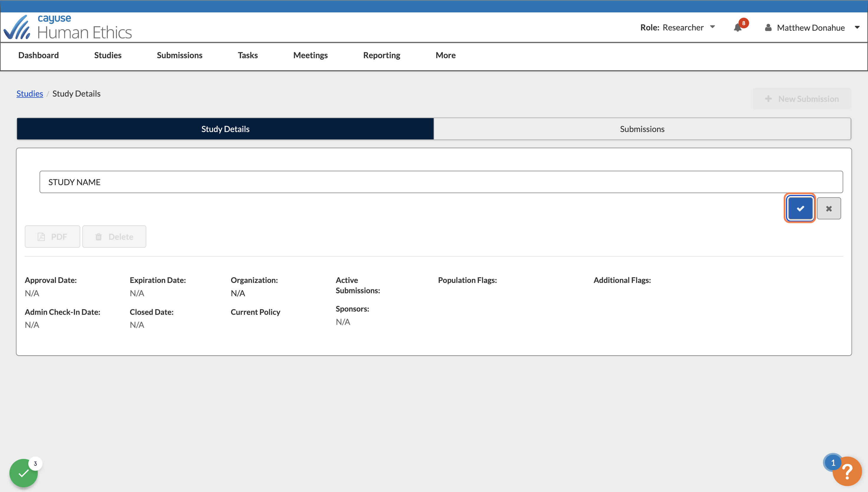Click the New Submission button
868x492 pixels.
802,99
